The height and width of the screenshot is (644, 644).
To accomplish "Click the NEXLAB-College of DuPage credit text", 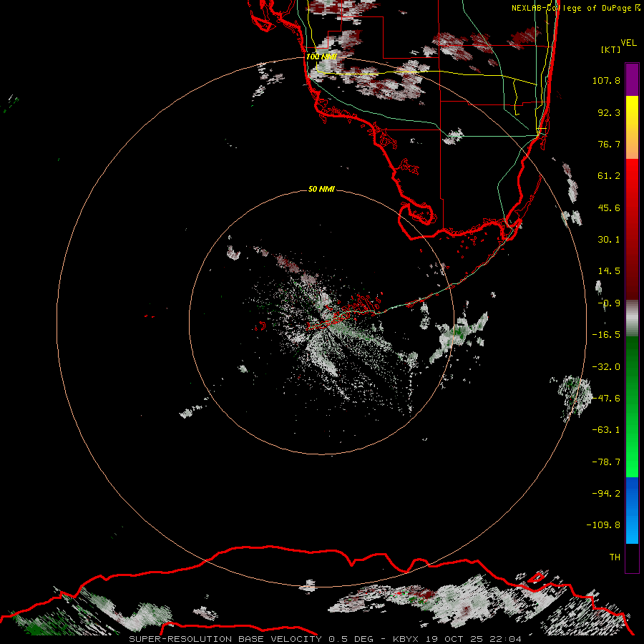I will coord(572,8).
